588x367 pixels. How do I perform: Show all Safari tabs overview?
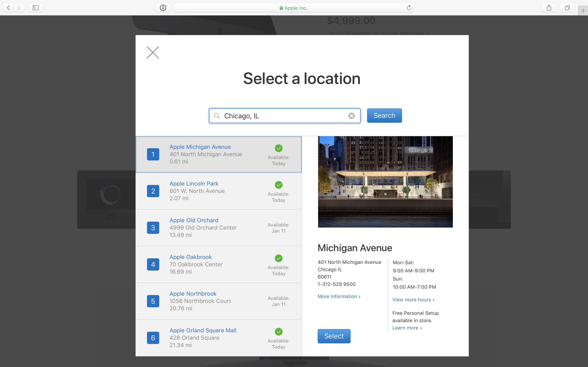pyautogui.click(x=567, y=8)
